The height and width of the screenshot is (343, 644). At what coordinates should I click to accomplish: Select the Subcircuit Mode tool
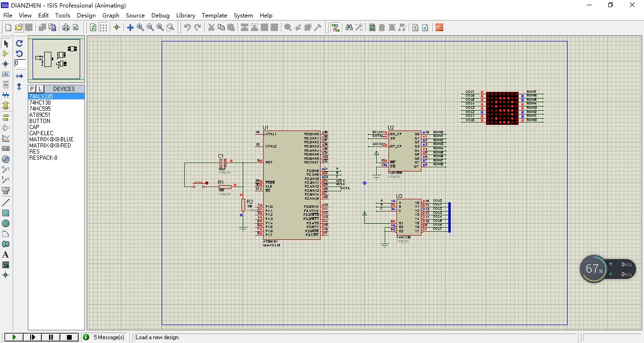tap(6, 105)
